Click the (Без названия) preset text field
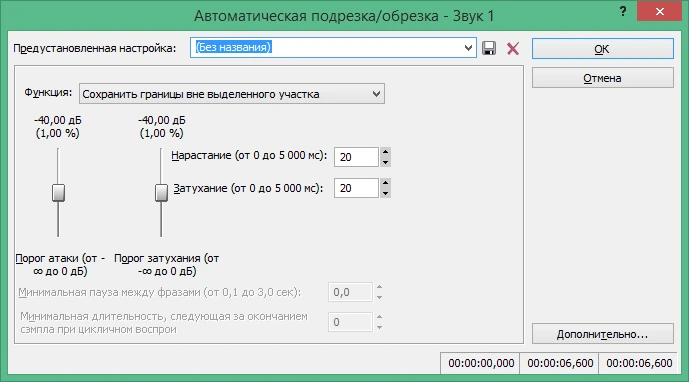Image resolution: width=689 pixels, height=382 pixels. click(x=326, y=47)
